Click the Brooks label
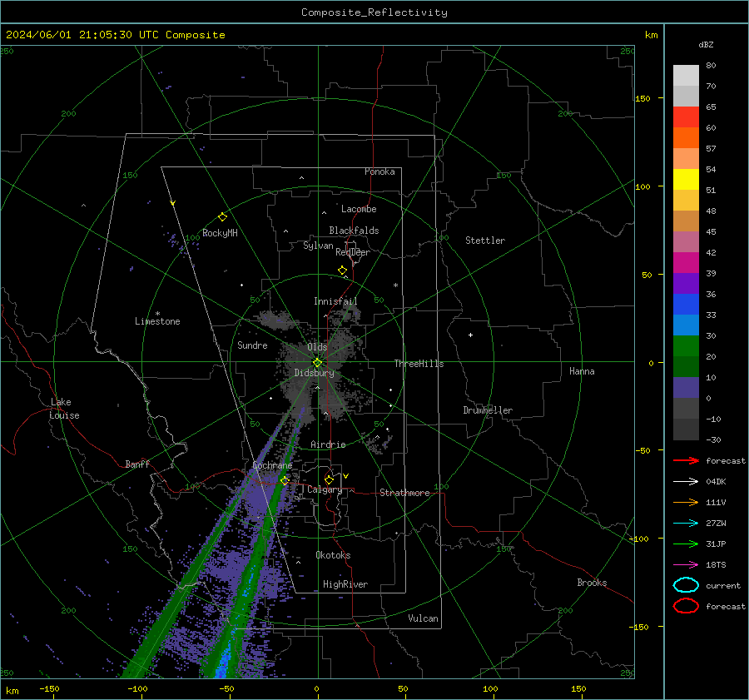749x700 pixels. point(592,583)
